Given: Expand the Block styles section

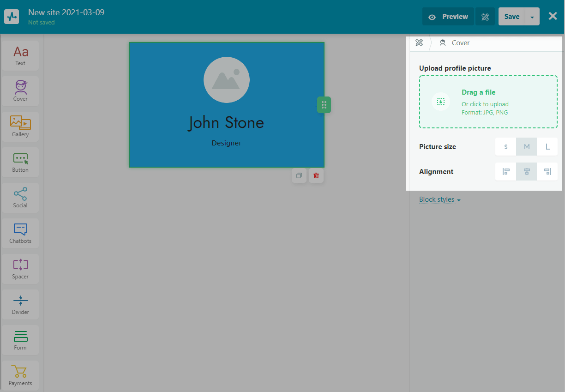Looking at the screenshot, I should [x=439, y=200].
